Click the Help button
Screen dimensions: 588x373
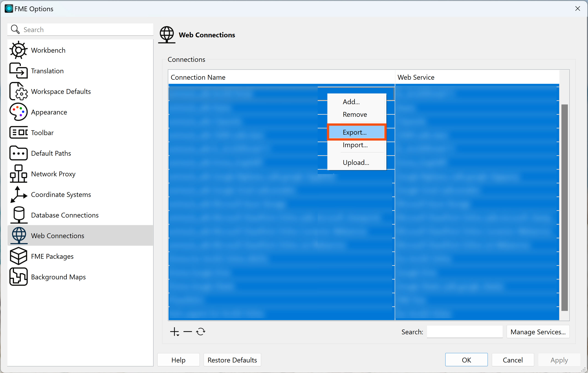coord(178,360)
